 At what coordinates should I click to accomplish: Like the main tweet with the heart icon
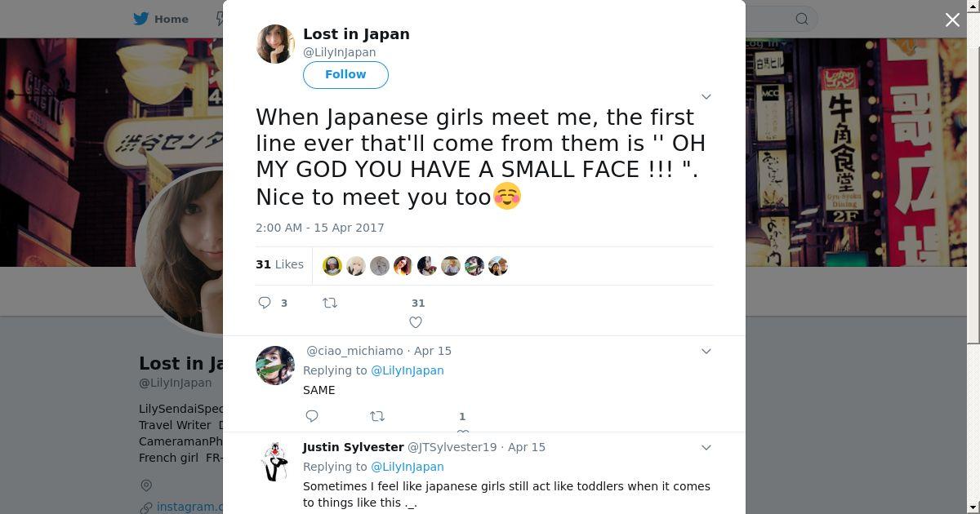tap(416, 322)
